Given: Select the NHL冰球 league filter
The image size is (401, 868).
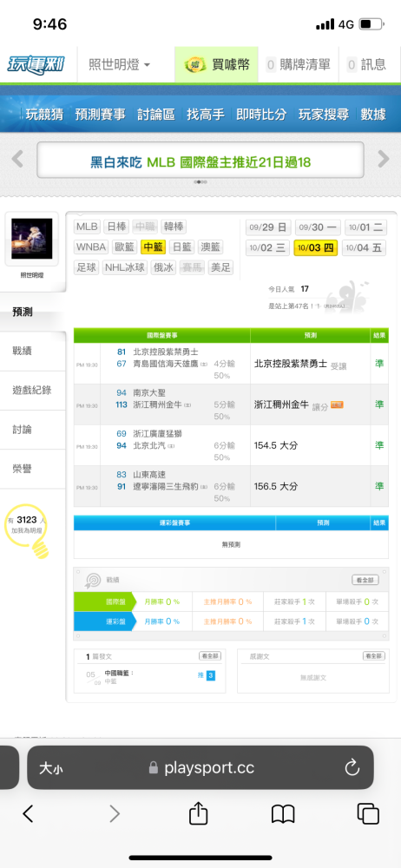Looking at the screenshot, I should tap(125, 268).
